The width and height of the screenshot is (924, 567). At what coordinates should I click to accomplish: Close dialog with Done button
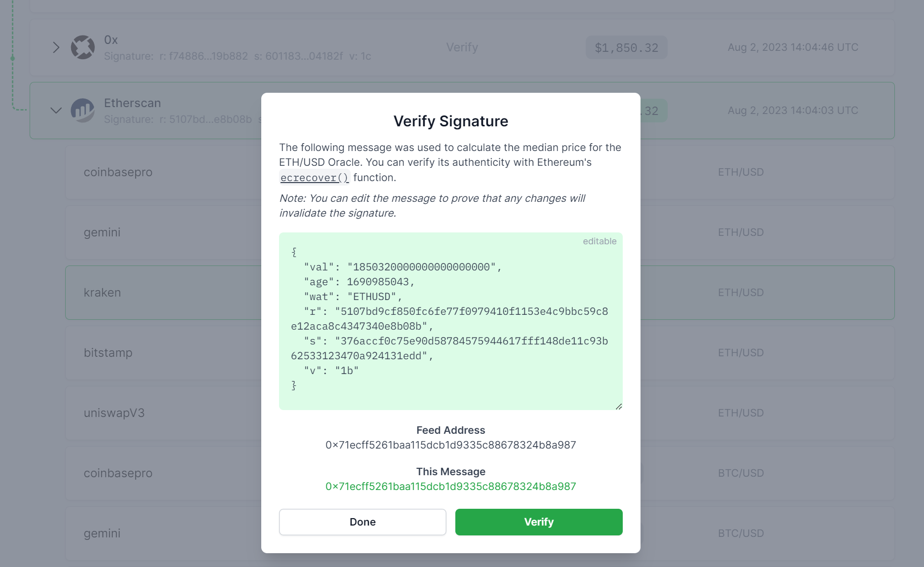click(x=362, y=522)
